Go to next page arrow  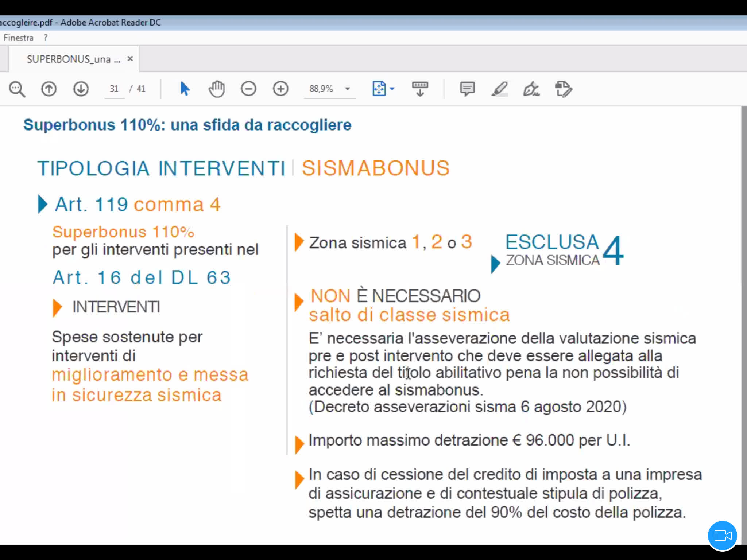[x=81, y=89]
